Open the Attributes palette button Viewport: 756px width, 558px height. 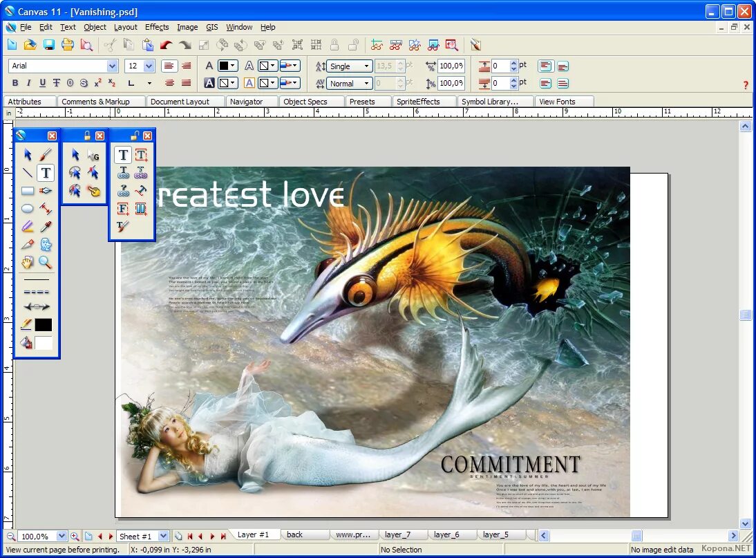pyautogui.click(x=30, y=101)
